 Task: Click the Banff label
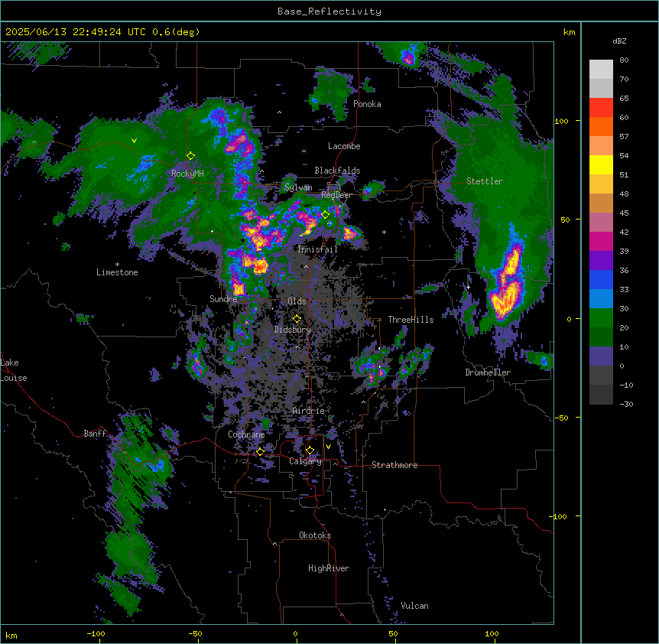point(95,434)
